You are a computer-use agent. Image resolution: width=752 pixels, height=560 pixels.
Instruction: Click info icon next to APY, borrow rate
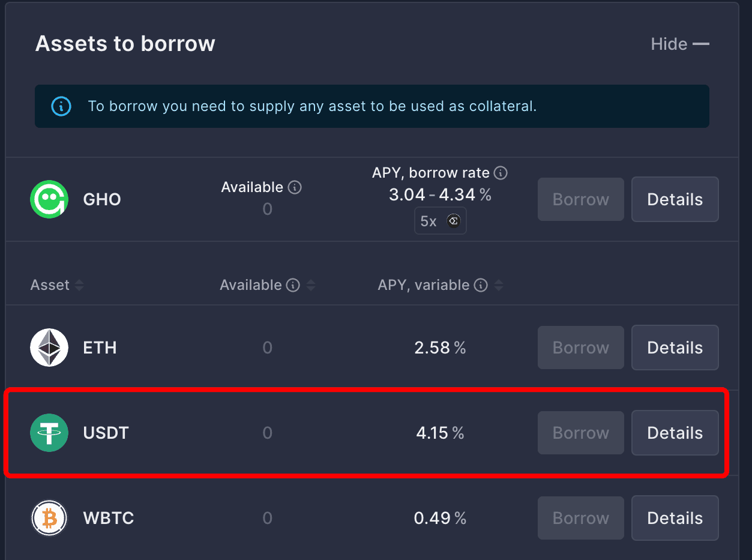(501, 173)
